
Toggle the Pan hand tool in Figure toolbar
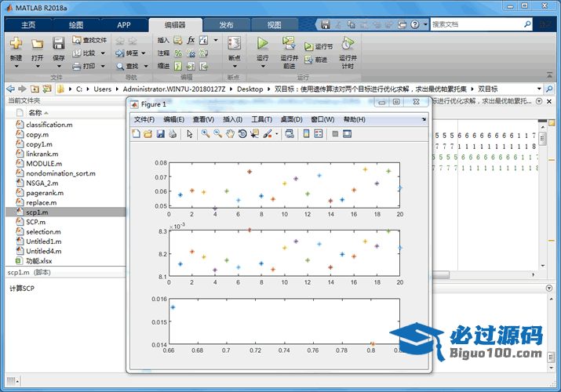[230, 134]
